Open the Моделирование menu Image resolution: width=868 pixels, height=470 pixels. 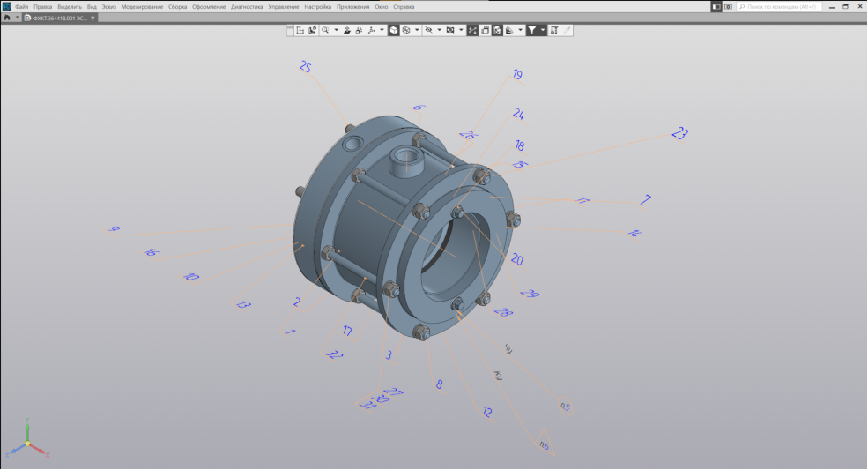click(x=142, y=6)
